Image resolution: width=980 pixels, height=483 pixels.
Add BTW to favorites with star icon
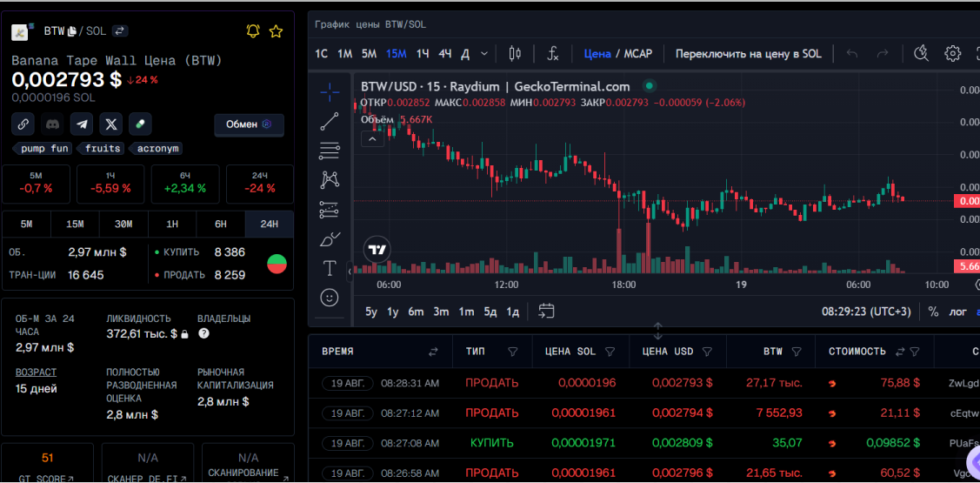click(x=276, y=31)
